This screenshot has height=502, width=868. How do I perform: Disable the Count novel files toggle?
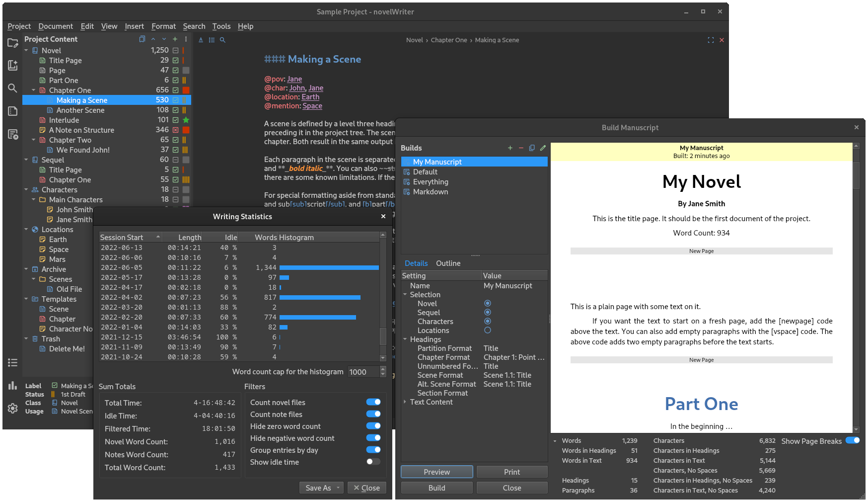[373, 402]
